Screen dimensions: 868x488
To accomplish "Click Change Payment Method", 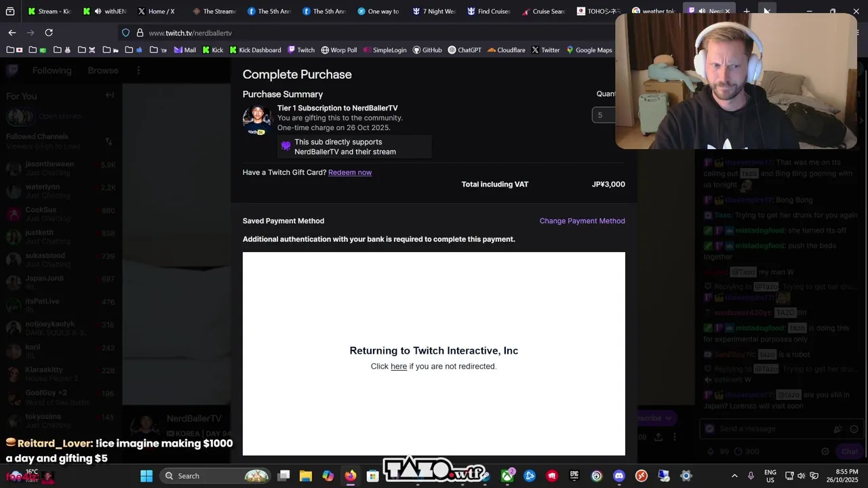I will point(582,221).
